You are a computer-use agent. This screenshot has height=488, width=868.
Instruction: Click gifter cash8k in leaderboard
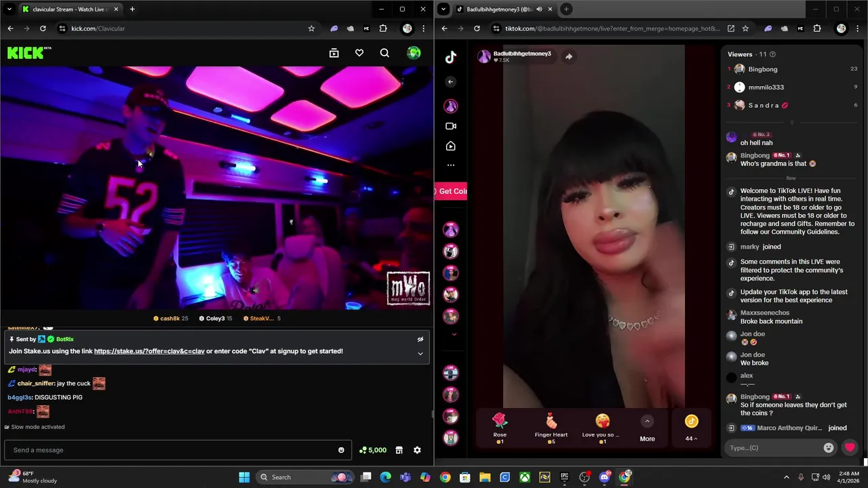point(170,319)
